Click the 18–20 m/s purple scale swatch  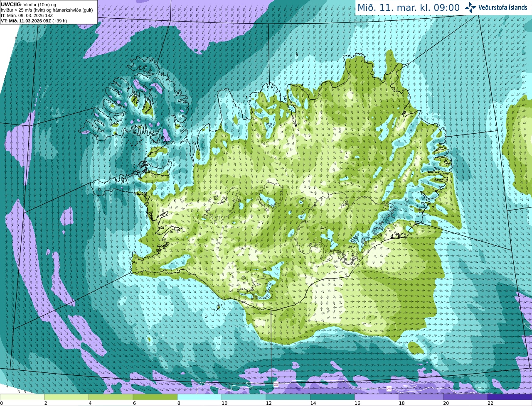(421, 397)
